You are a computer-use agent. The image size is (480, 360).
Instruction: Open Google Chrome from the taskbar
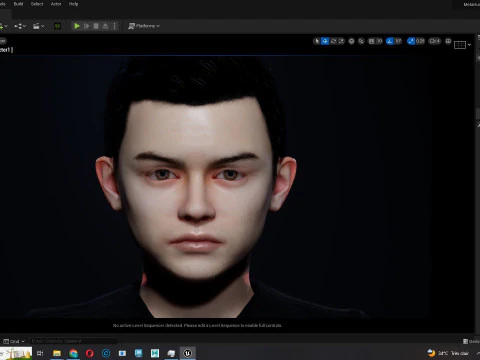tap(73, 353)
